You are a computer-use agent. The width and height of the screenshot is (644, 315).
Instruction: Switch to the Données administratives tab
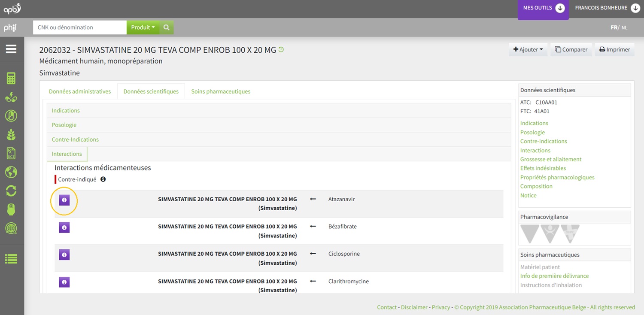[80, 91]
